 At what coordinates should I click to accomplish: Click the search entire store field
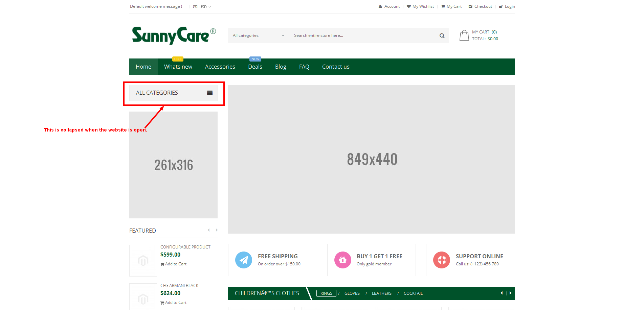[x=362, y=35]
